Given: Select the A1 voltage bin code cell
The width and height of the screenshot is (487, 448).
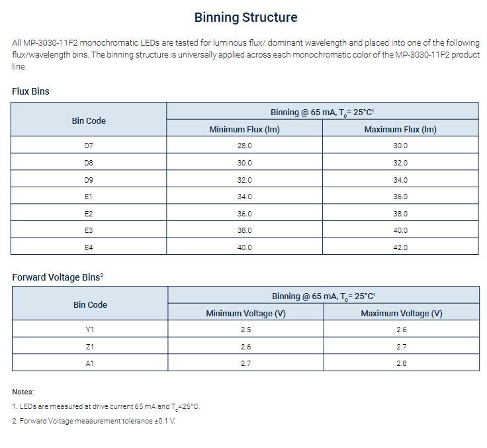Looking at the screenshot, I should [89, 363].
